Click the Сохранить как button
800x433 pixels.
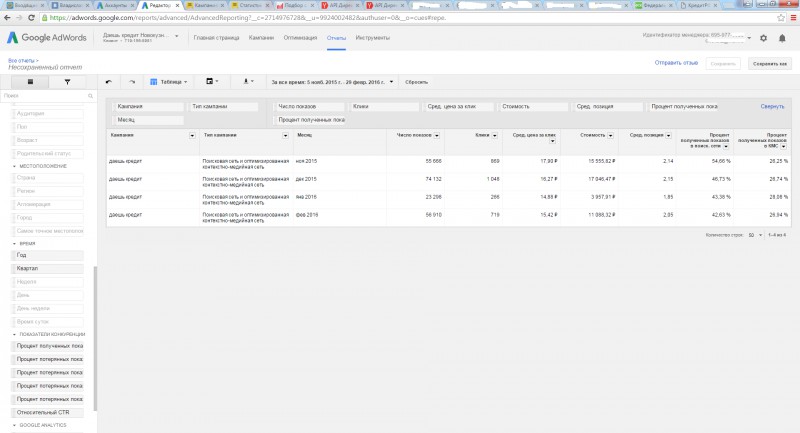click(769, 64)
